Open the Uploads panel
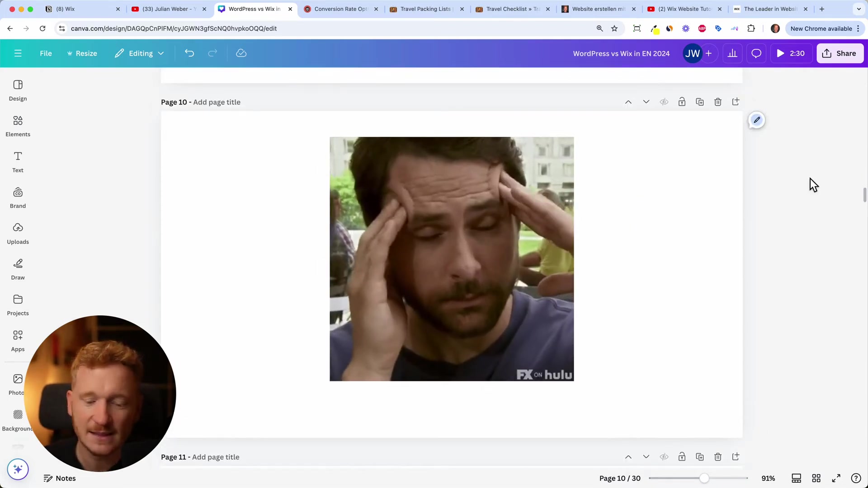Viewport: 868px width, 488px height. point(18,234)
